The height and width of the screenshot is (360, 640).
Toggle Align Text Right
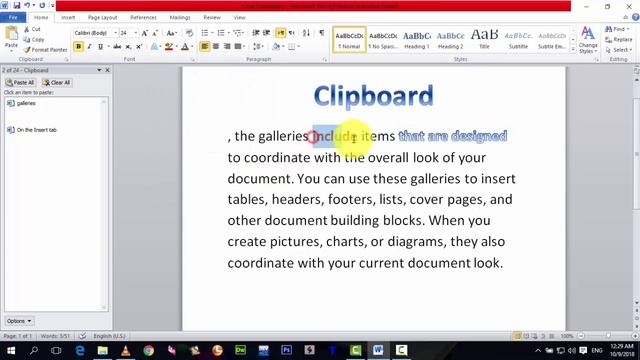pyautogui.click(x=227, y=47)
